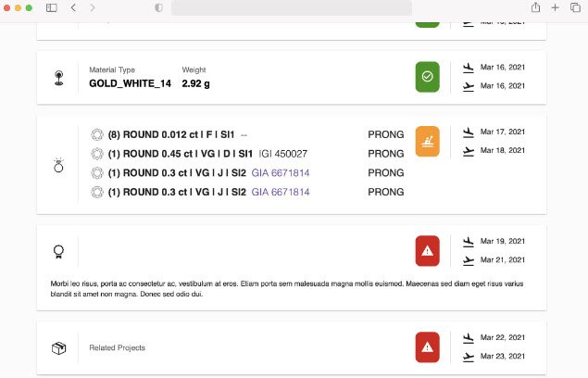The image size is (588, 378).
Task: Click the green checkmark status icon
Action: 427,77
